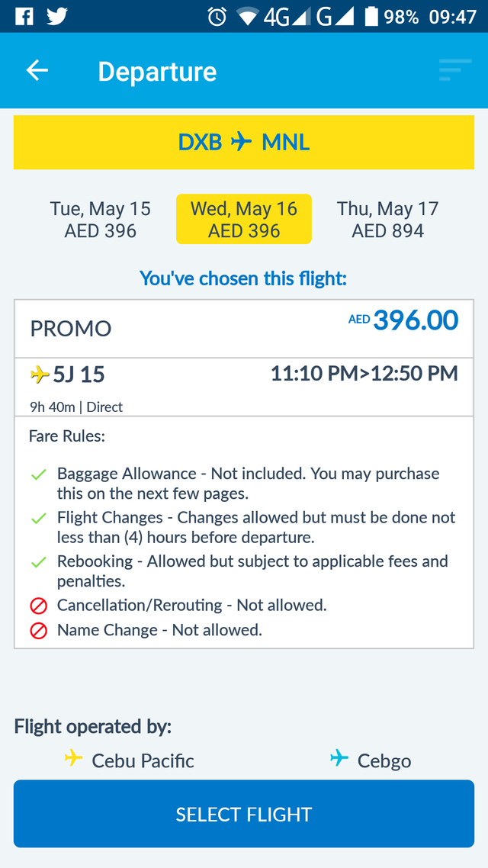Tap the Name Change prohibited icon
This screenshot has height=868, width=488.
(39, 631)
